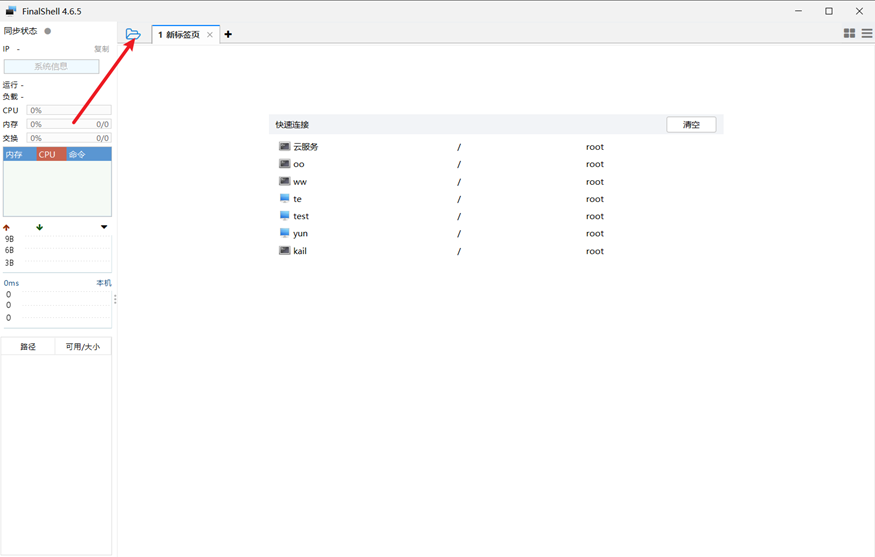Screen dimensions: 875x557
Task: Expand the network interface dropdown arrow
Action: point(104,227)
